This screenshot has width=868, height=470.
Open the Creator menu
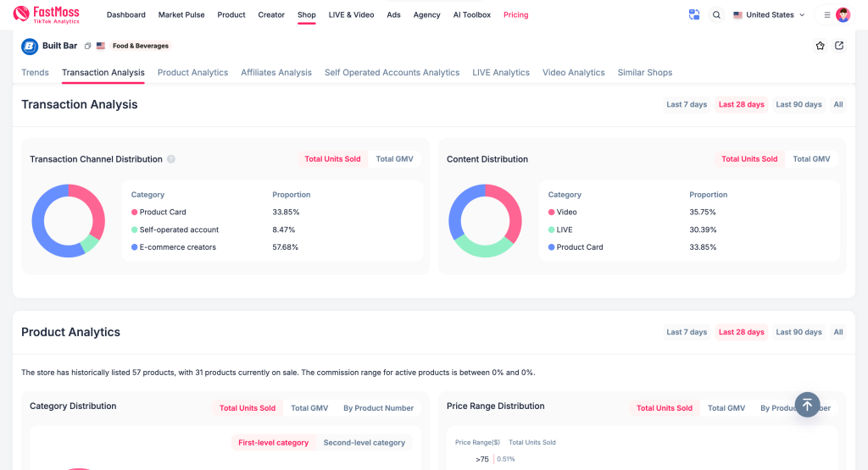(271, 15)
